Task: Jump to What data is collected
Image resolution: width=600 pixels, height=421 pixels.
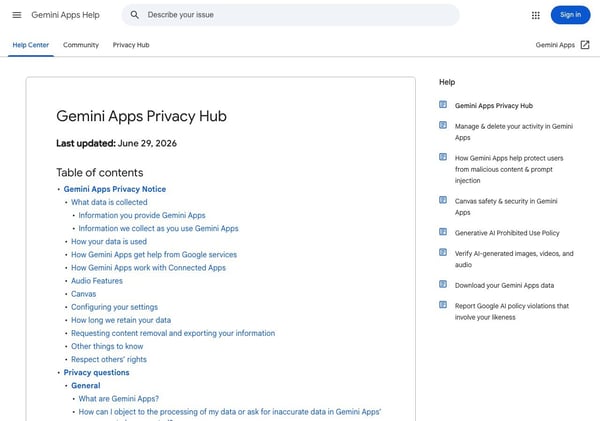Action: pyautogui.click(x=109, y=202)
